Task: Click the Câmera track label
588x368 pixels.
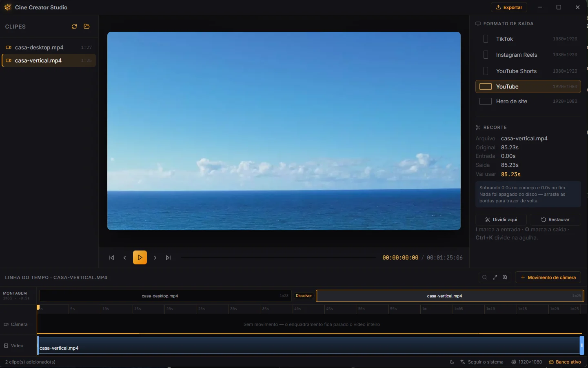Action: click(x=16, y=324)
